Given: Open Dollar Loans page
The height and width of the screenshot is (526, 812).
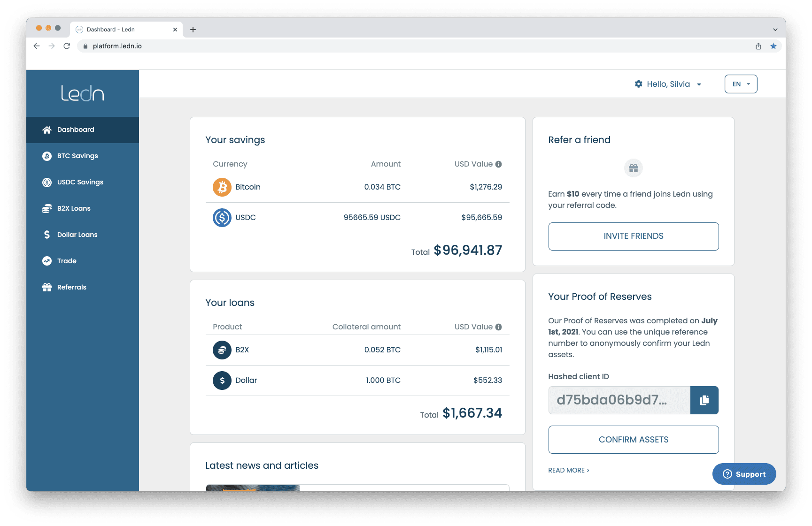Looking at the screenshot, I should click(x=83, y=235).
